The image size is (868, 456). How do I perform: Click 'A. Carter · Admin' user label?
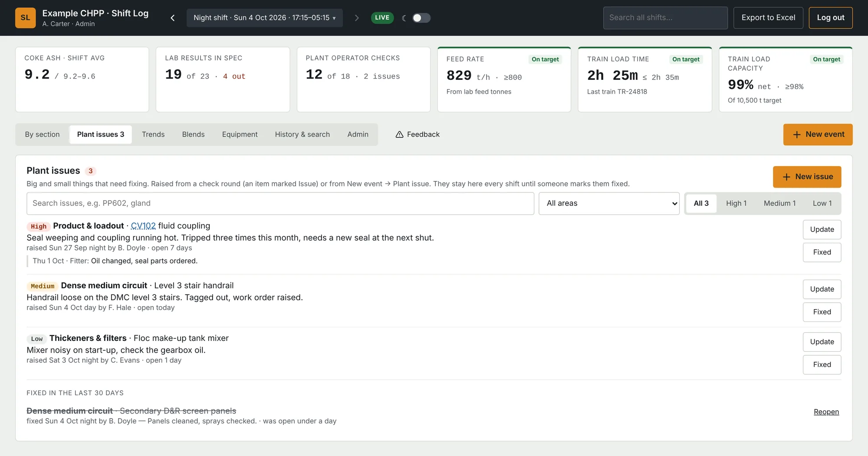[69, 24]
